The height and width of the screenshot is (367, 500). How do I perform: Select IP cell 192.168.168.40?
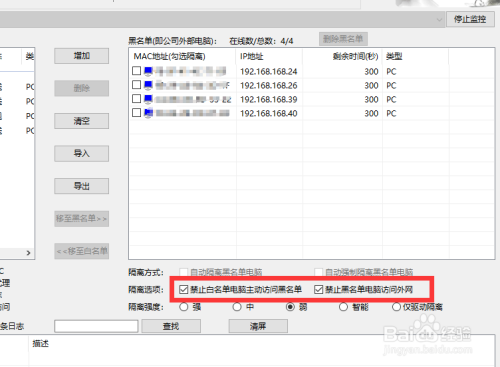pos(269,114)
